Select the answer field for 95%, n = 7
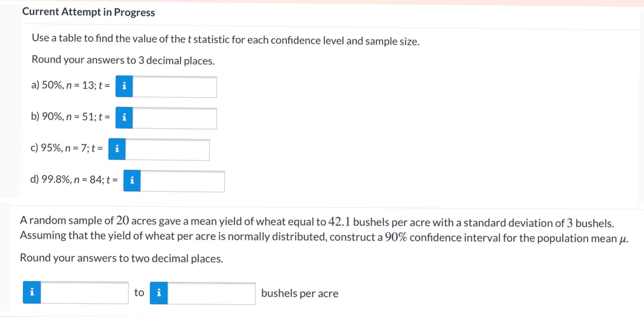The image size is (644, 317). point(167,149)
